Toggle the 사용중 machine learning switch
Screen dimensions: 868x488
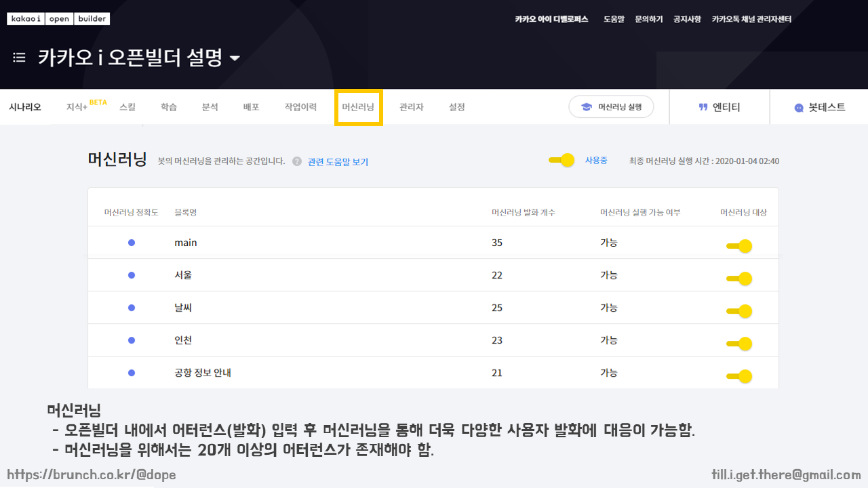[x=562, y=160]
